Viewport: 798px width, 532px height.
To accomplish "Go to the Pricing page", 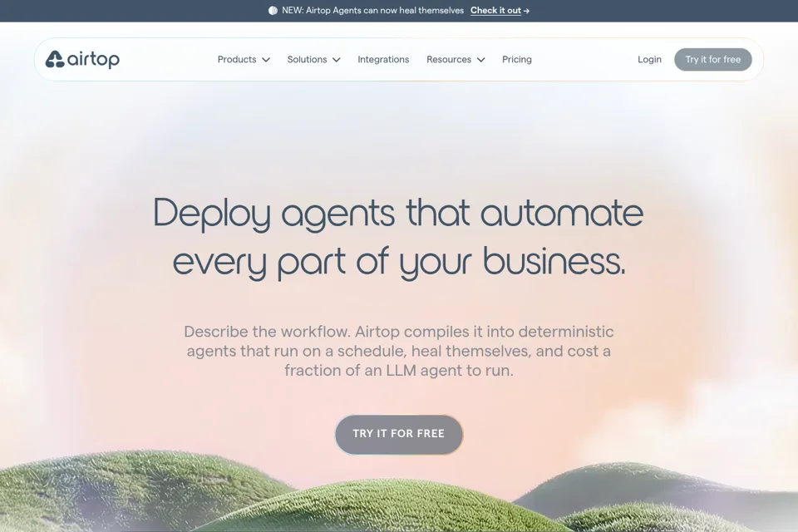I will click(516, 60).
